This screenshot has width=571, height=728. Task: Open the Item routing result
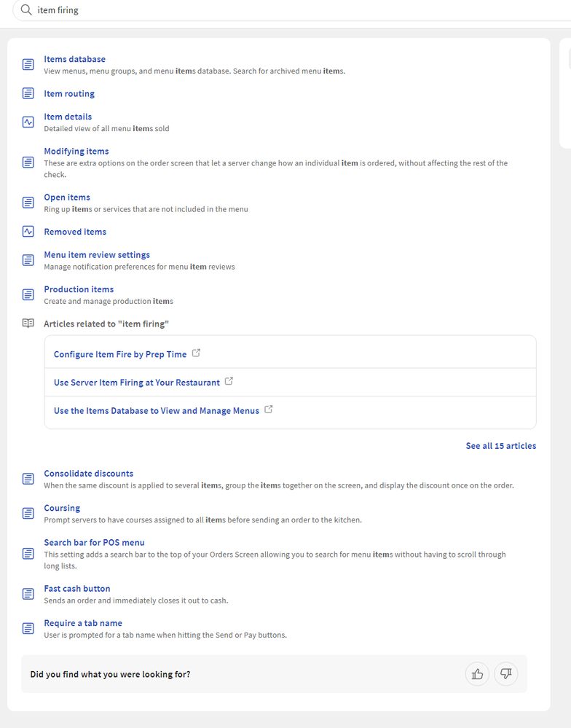[x=69, y=94]
